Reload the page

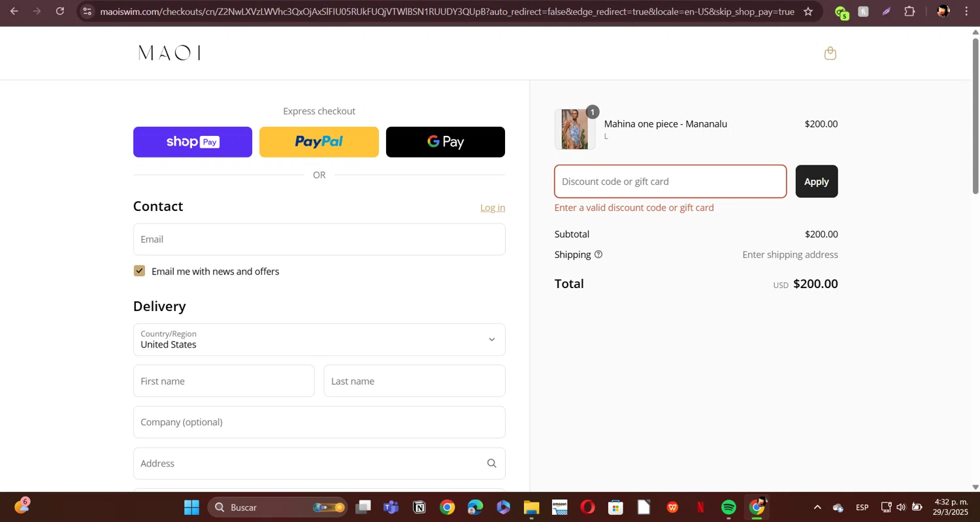click(x=60, y=11)
